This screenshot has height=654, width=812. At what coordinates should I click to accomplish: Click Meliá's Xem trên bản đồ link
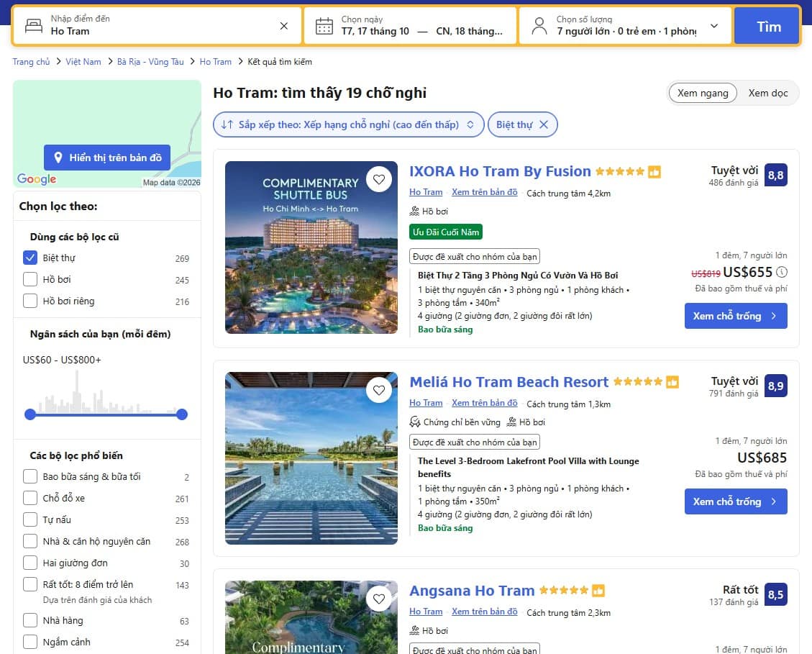(484, 403)
